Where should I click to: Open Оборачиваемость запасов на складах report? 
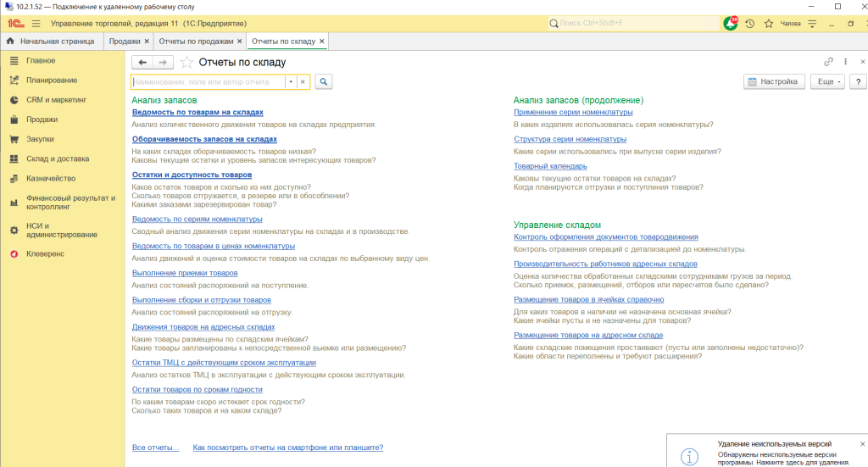204,140
